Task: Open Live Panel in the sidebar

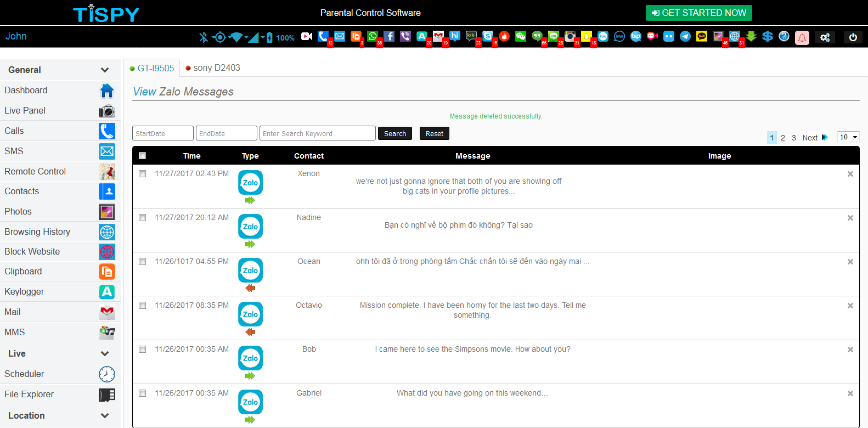Action: pos(60,110)
